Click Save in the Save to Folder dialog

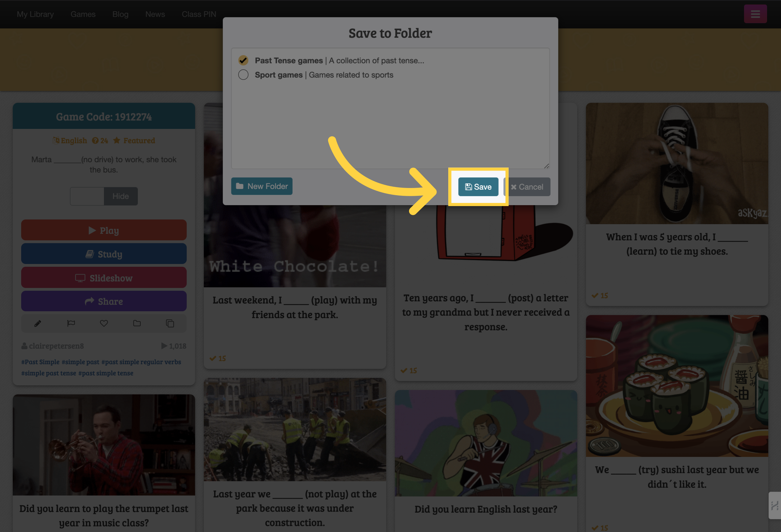click(478, 186)
